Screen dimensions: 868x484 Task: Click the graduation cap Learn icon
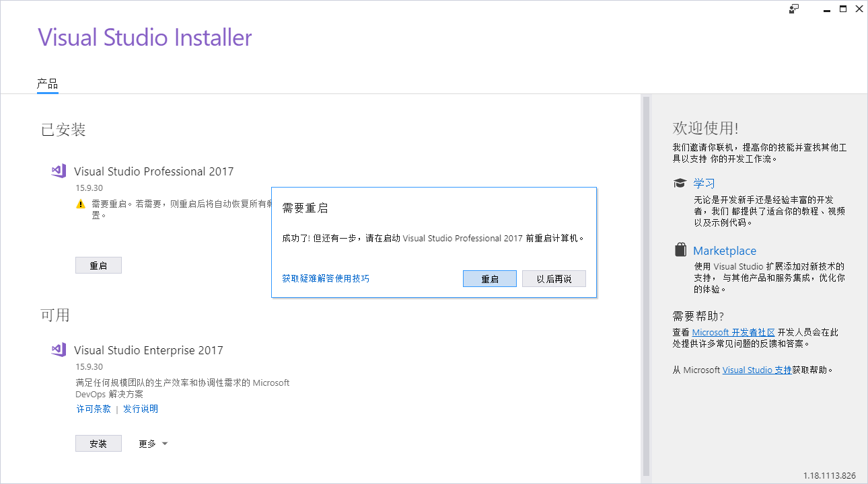(x=680, y=183)
